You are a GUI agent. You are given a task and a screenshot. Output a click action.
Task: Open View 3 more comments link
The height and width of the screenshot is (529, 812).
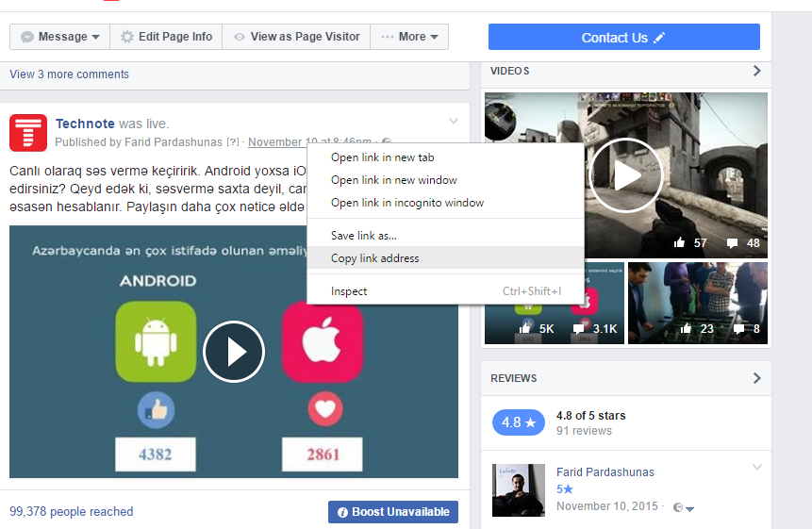pyautogui.click(x=69, y=74)
